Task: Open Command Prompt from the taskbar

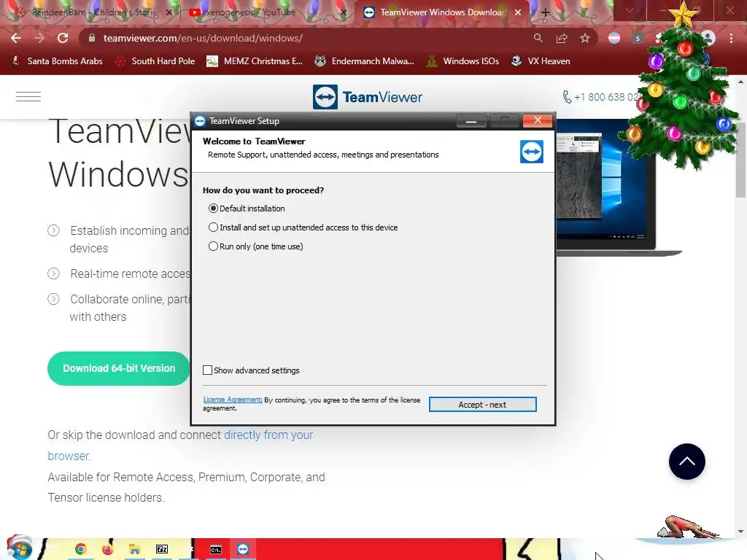Action: (216, 550)
